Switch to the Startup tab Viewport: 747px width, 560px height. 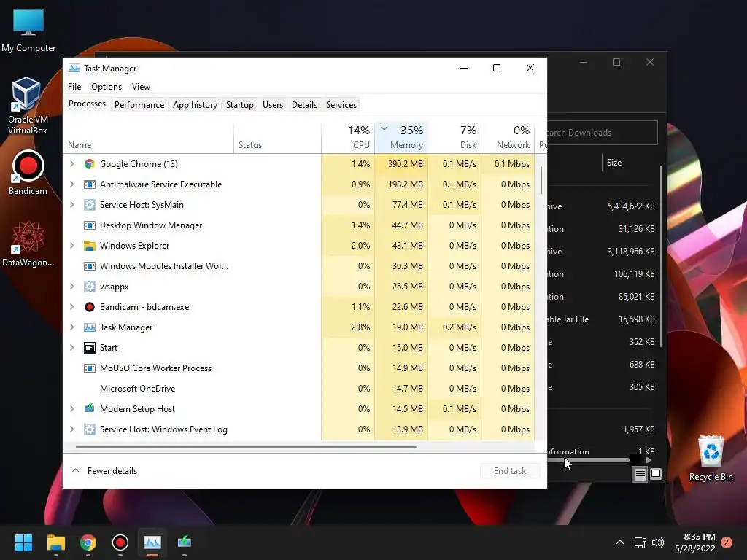tap(239, 105)
